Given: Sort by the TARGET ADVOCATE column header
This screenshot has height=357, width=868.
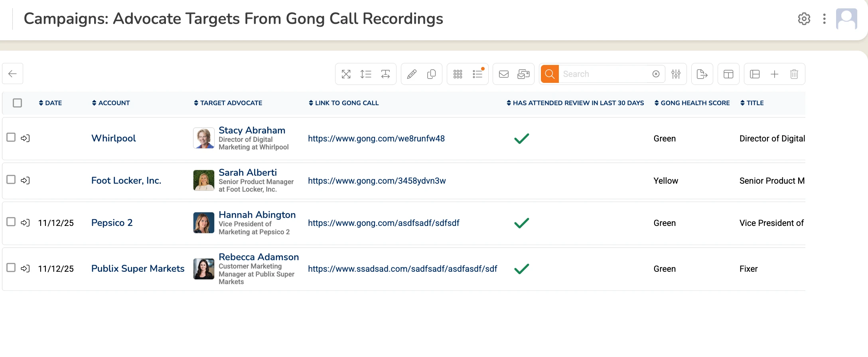Looking at the screenshot, I should pyautogui.click(x=228, y=103).
